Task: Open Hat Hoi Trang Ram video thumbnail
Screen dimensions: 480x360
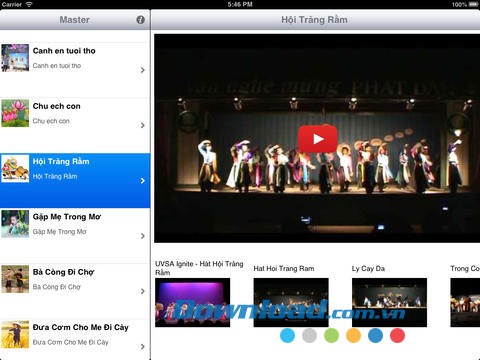Action: pyautogui.click(x=291, y=302)
